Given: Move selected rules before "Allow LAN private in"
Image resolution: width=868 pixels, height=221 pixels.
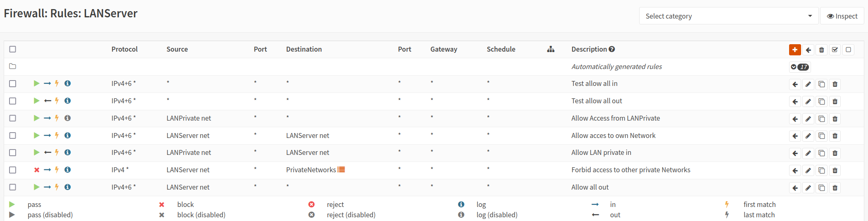Looking at the screenshot, I should click(x=795, y=153).
